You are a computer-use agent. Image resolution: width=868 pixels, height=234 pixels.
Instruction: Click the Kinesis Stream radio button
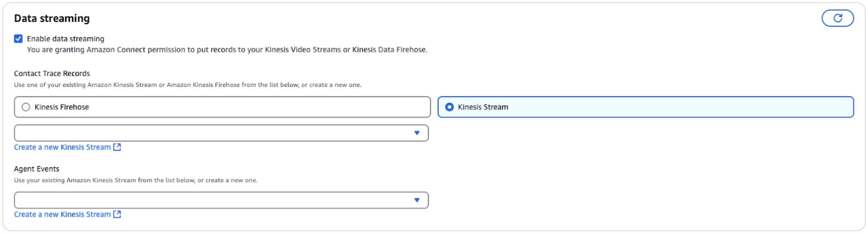tap(450, 107)
